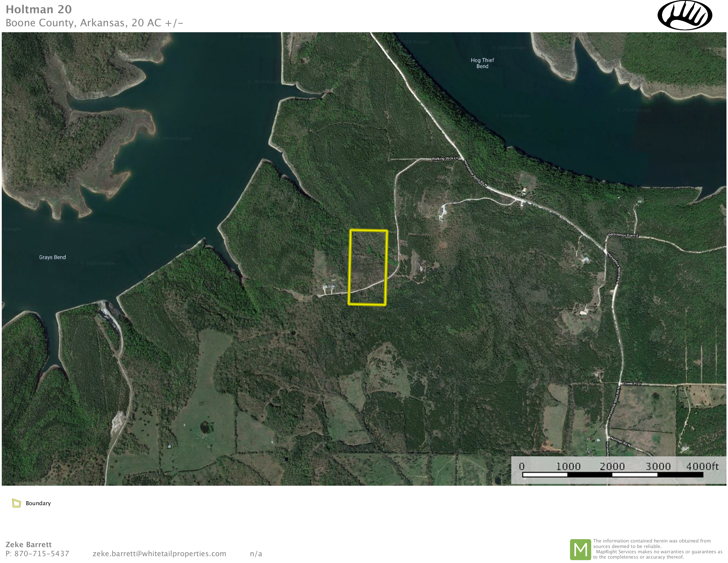Viewport: 728px width, 563px height.
Task: Click the Lower Pl Dr road label
Action: [x=632, y=384]
